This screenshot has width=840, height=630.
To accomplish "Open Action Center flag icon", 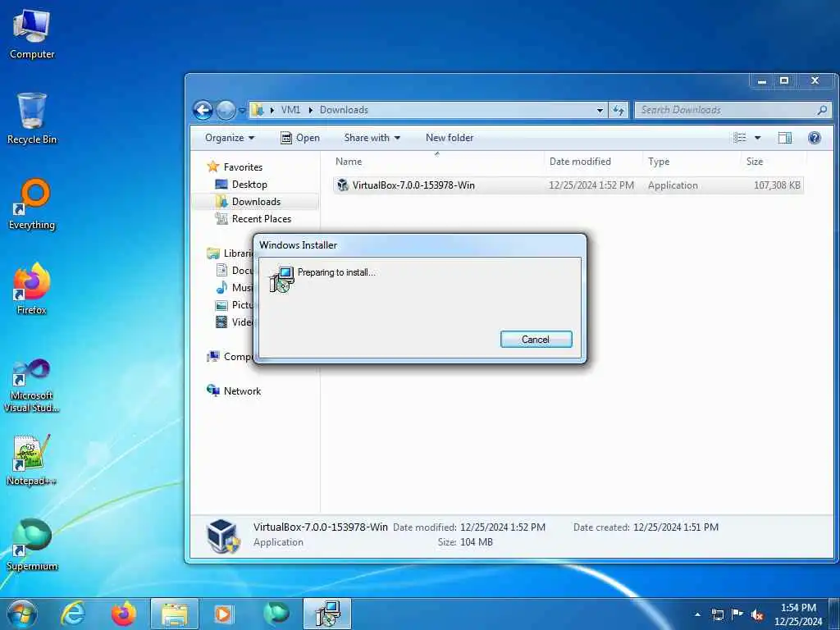I will point(737,614).
